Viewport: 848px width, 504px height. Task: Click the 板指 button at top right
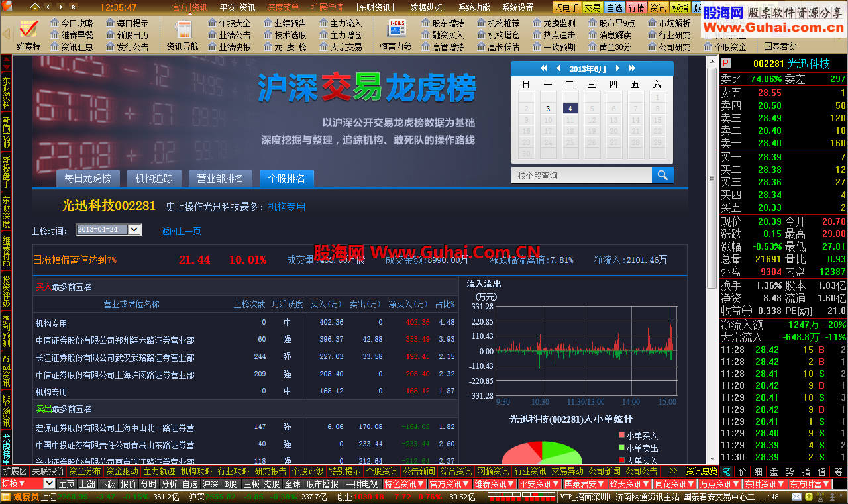pos(680,8)
